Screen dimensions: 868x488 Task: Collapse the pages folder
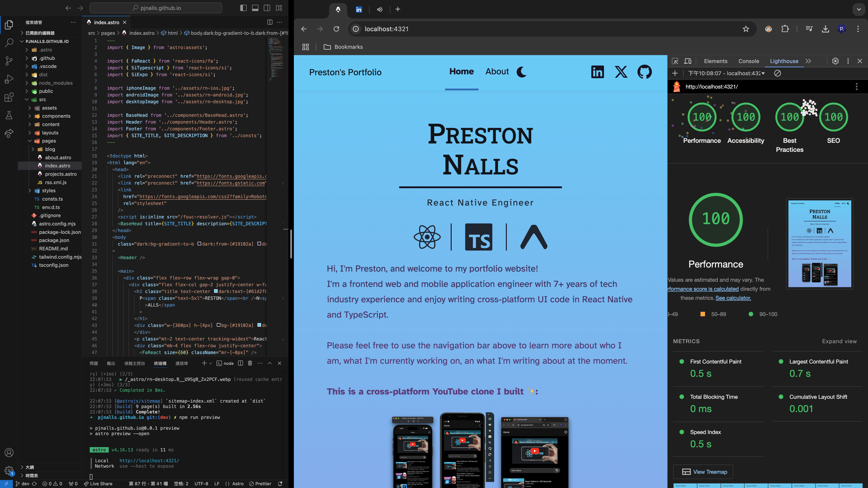(30, 141)
